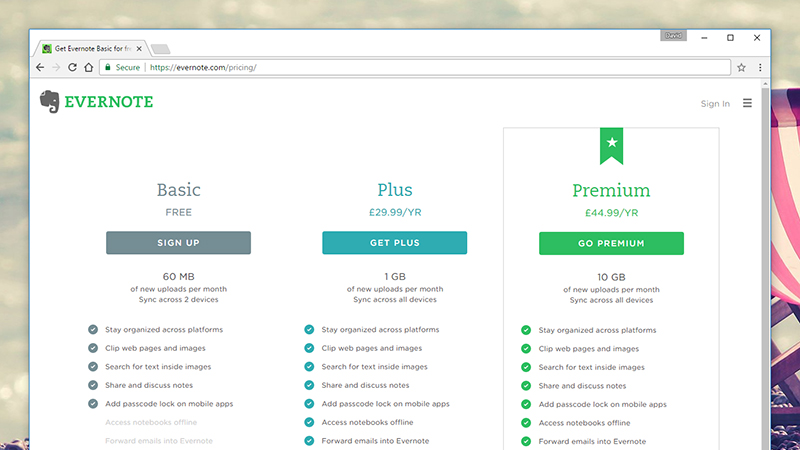Click Basic's greyed 'Forward emails into Evernote' text
800x450 pixels.
[x=159, y=441]
